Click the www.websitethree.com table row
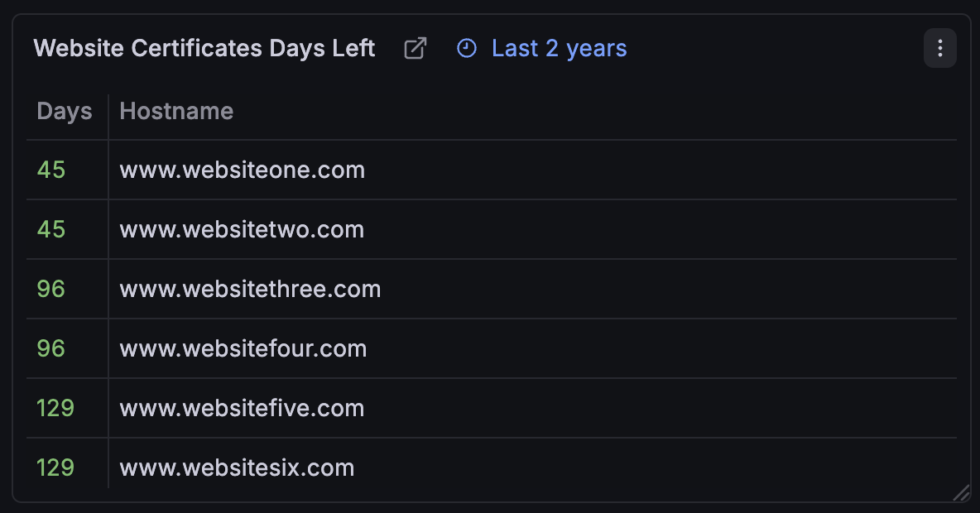Image resolution: width=980 pixels, height=513 pixels. click(x=250, y=289)
